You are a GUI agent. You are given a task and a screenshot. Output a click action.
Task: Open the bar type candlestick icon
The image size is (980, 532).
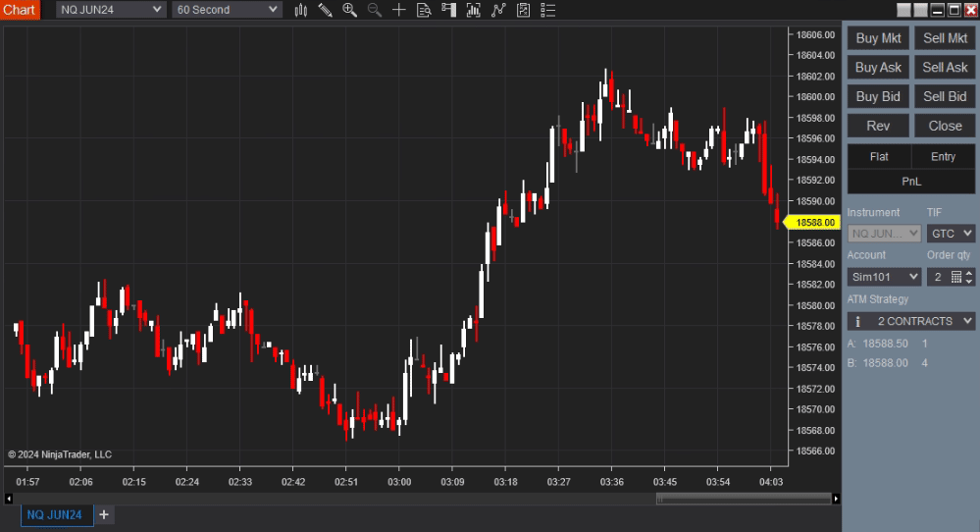pos(301,10)
